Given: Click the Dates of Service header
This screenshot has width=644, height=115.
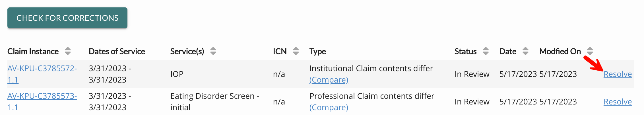Looking at the screenshot, I should (117, 51).
